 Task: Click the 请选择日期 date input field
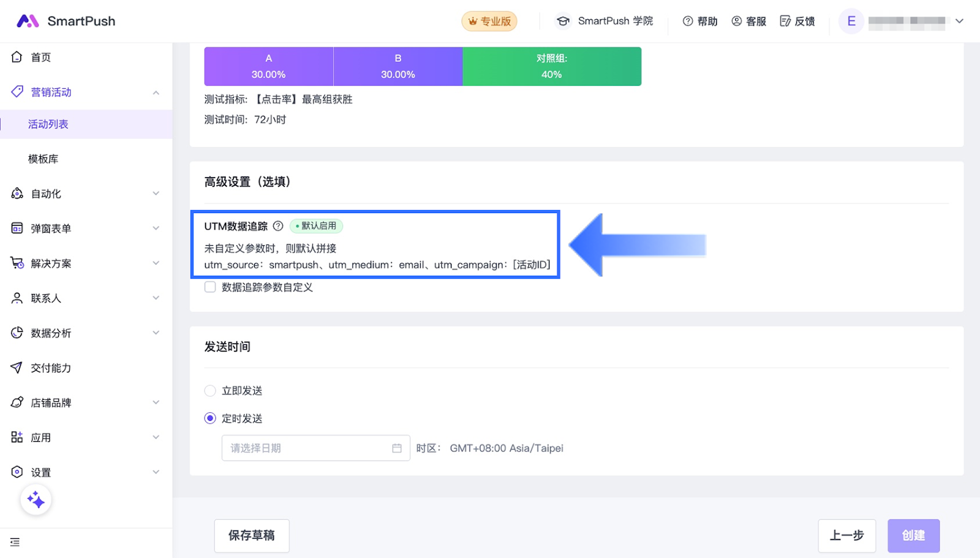pyautogui.click(x=306, y=448)
